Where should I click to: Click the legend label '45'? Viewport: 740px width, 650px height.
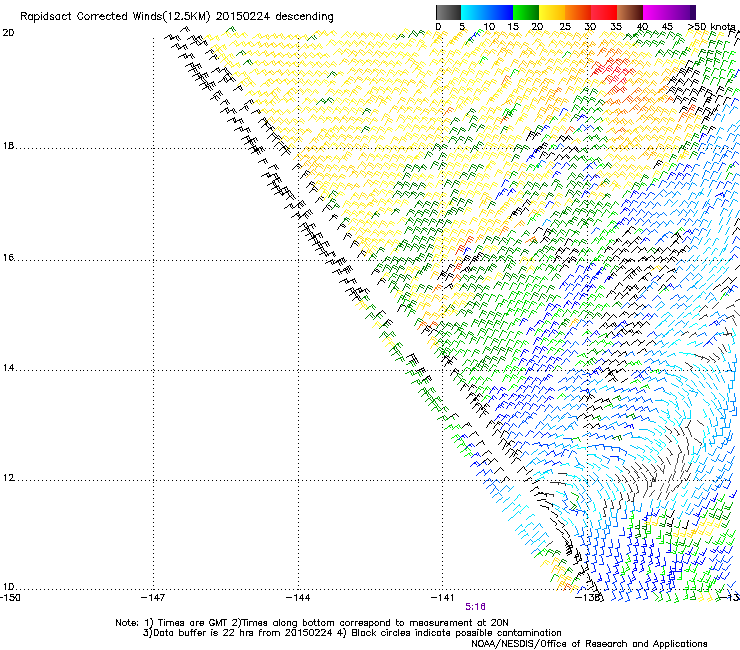pos(667,27)
